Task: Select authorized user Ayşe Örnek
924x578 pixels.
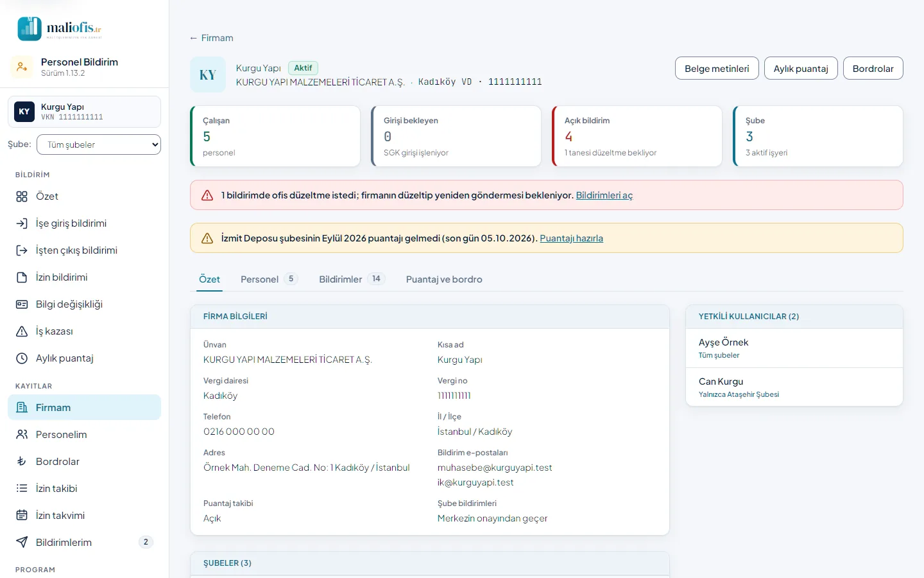Action: [794, 348]
